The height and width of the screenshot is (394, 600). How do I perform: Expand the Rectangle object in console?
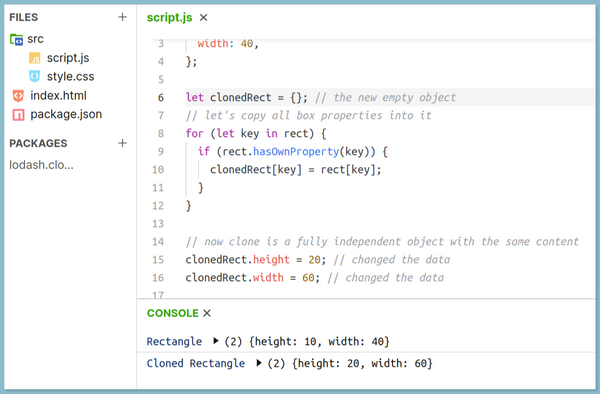click(215, 340)
